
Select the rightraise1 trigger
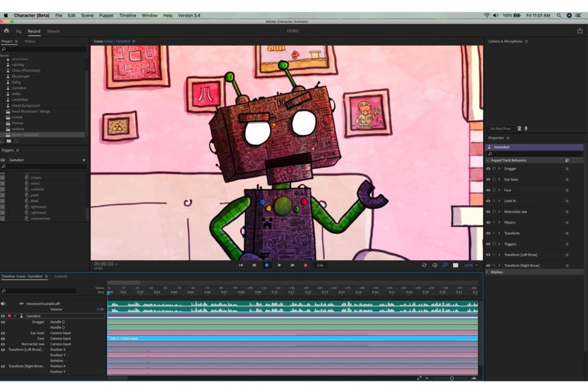point(38,207)
